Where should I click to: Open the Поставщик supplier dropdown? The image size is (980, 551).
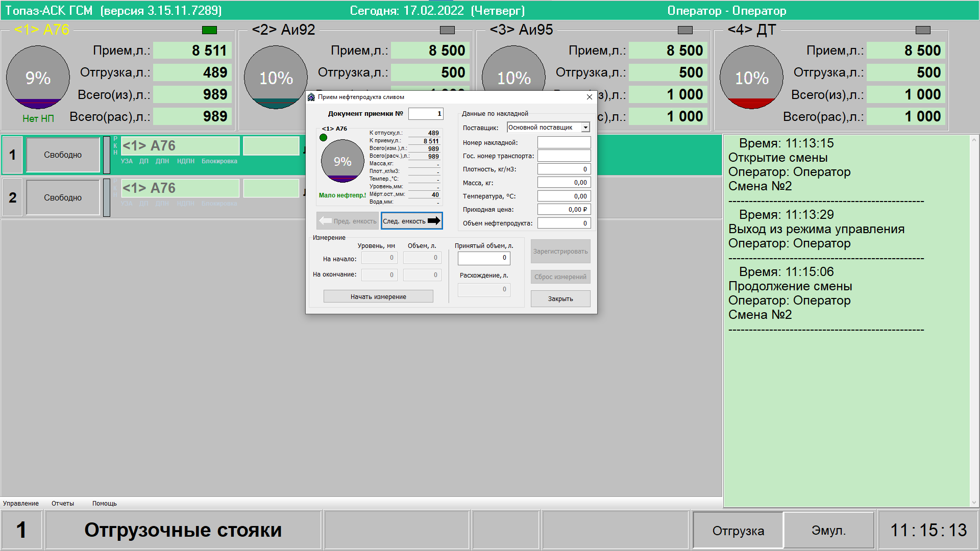[x=585, y=128]
